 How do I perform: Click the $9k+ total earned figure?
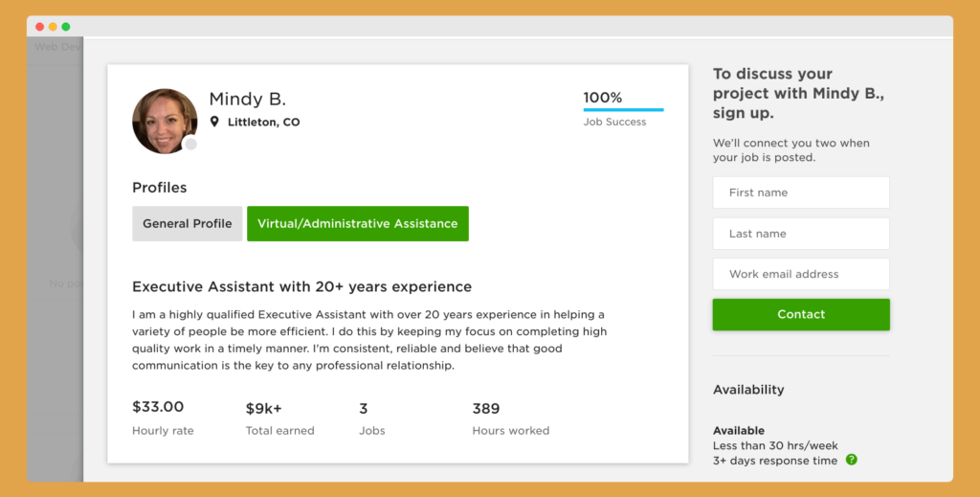click(264, 409)
